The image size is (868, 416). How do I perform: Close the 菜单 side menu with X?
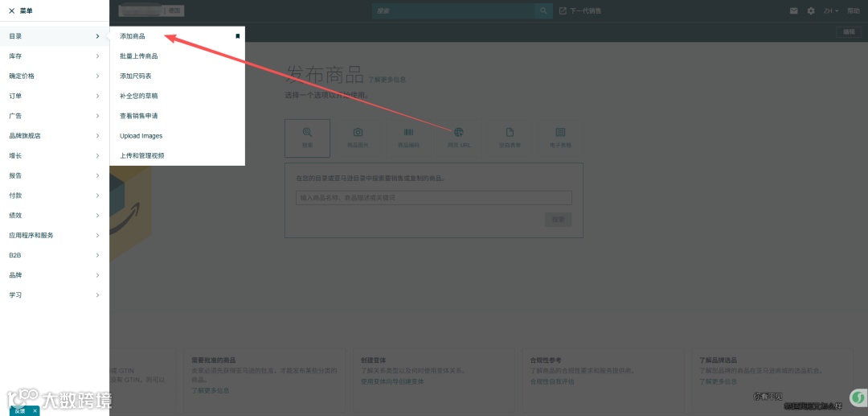(x=11, y=10)
